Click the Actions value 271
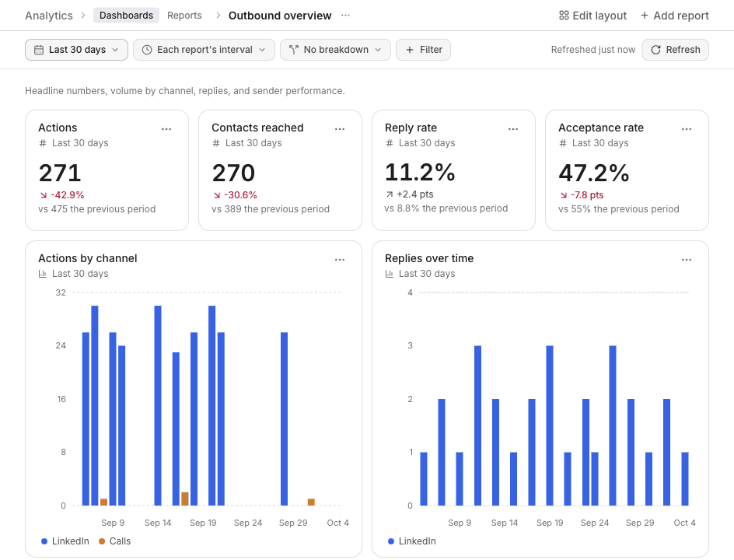 click(60, 173)
